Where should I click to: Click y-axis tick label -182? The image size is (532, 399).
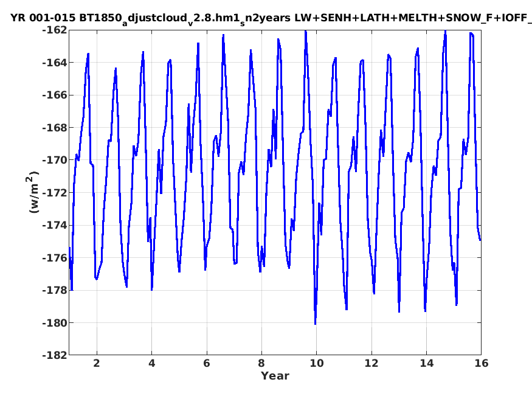click(x=55, y=355)
